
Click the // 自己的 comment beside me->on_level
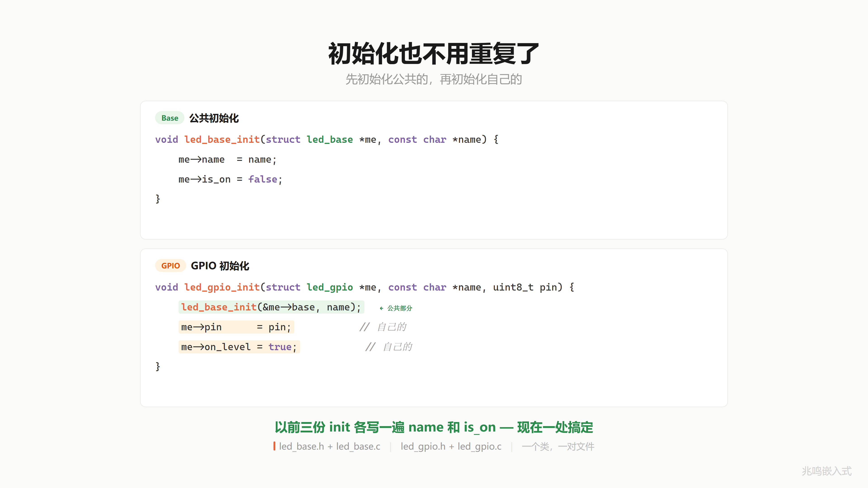389,347
